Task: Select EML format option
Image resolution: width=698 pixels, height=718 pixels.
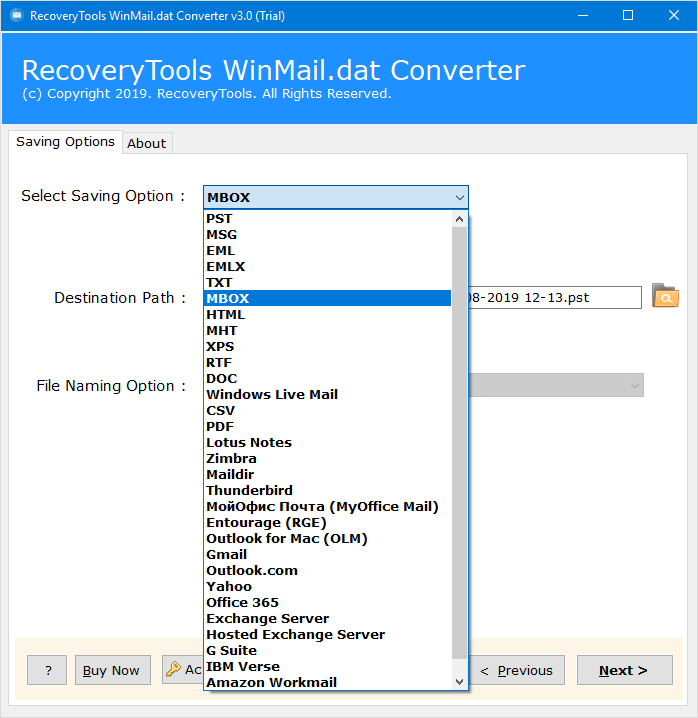Action: pos(327,250)
